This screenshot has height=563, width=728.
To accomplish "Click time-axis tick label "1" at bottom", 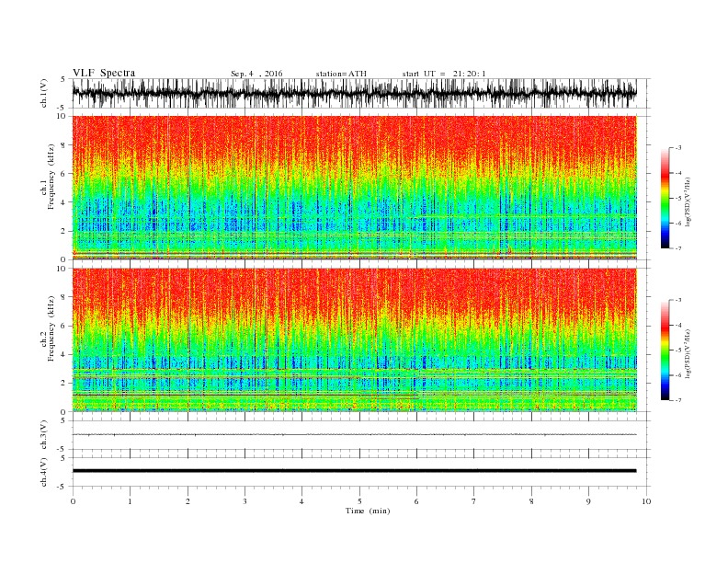I will click(130, 501).
